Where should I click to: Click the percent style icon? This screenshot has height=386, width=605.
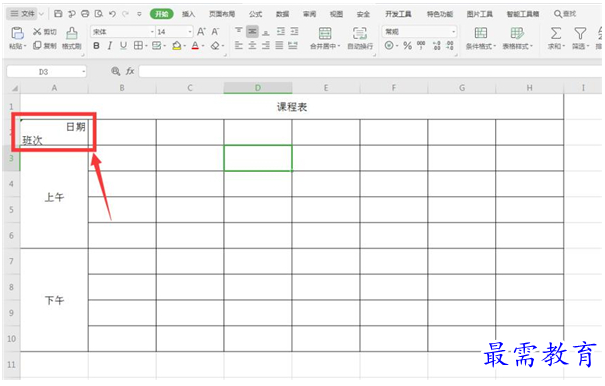[407, 46]
